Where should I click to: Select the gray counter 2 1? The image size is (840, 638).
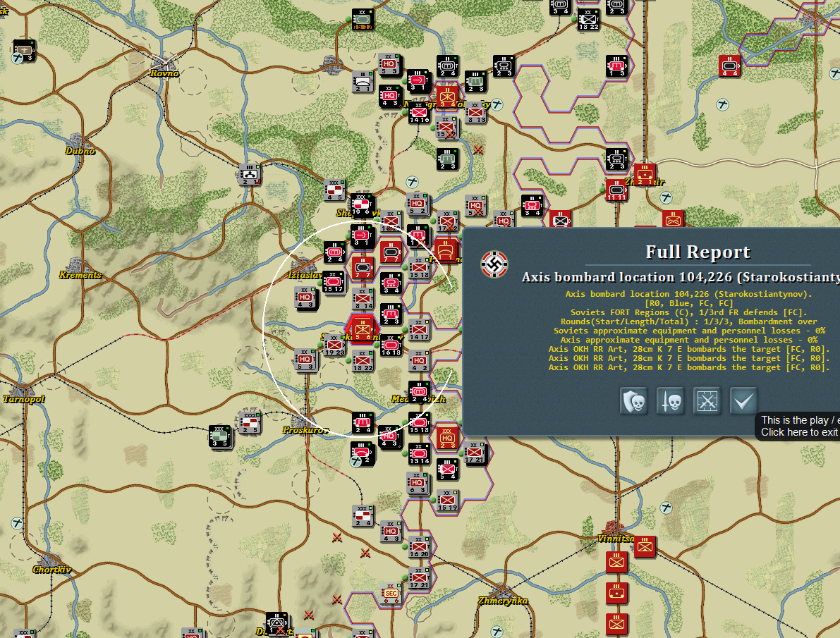coord(363,81)
